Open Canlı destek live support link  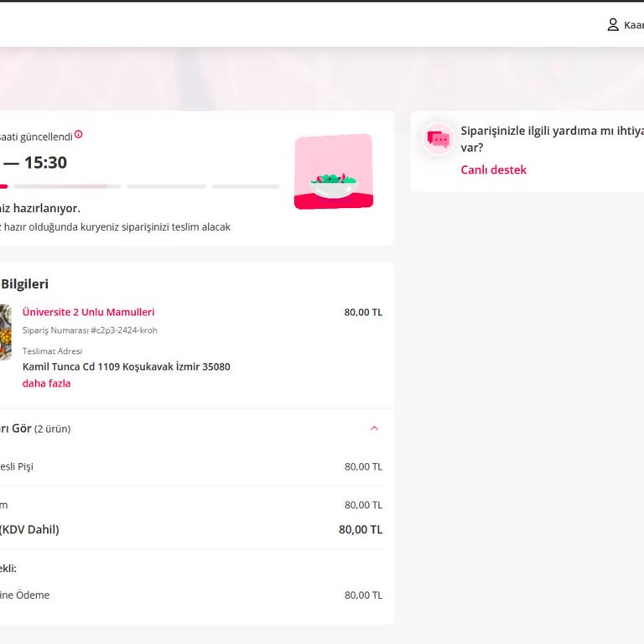[493, 169]
